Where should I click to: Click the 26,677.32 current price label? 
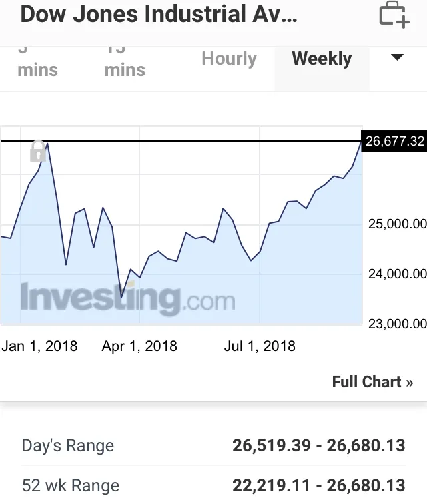point(395,142)
